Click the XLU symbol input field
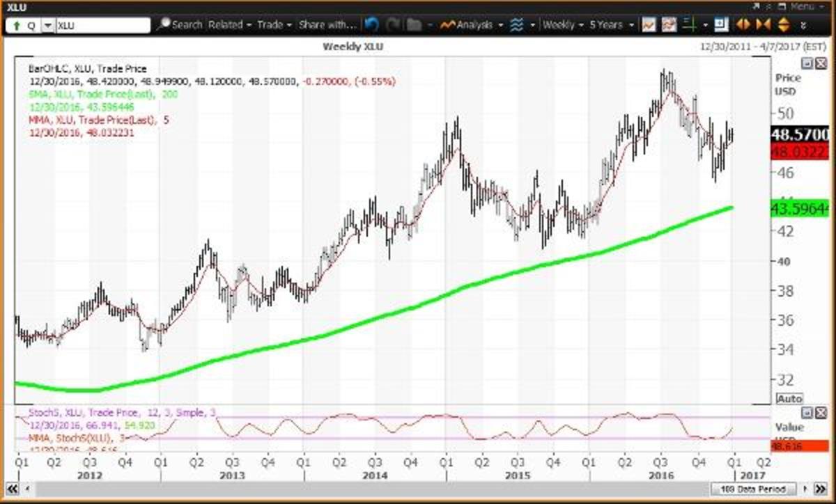 tap(102, 26)
